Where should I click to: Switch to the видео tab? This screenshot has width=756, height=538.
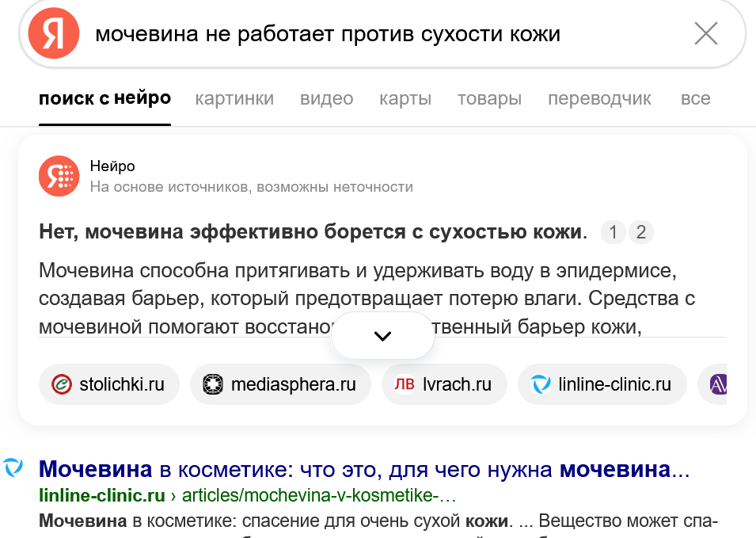(326, 99)
